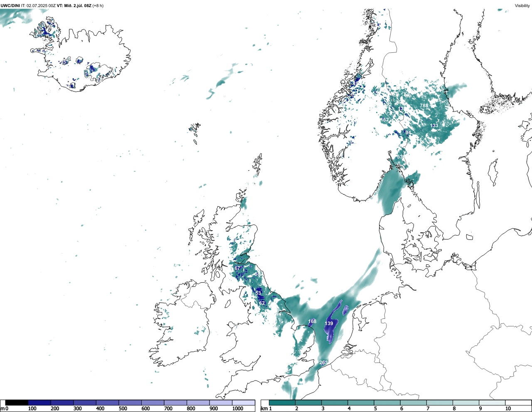This screenshot has height=412, width=532.
Task: Click the 'UWC/DINI' model label
Action: pos(10,5)
